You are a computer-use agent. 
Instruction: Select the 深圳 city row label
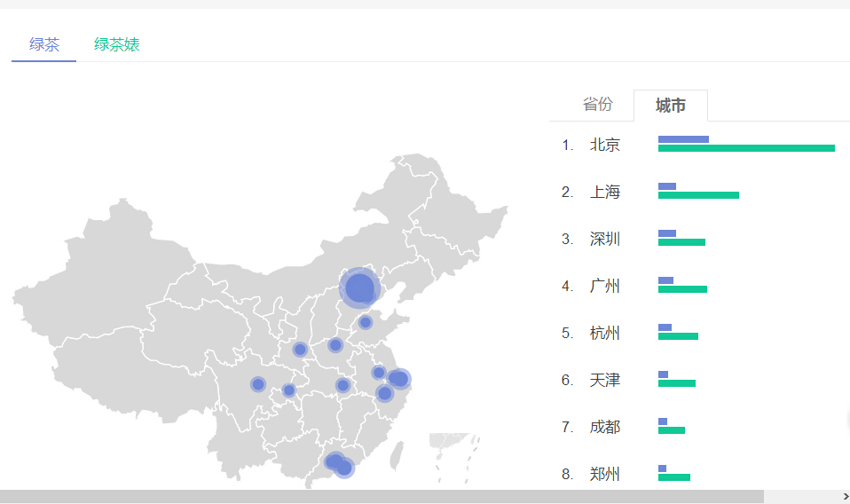(x=605, y=239)
